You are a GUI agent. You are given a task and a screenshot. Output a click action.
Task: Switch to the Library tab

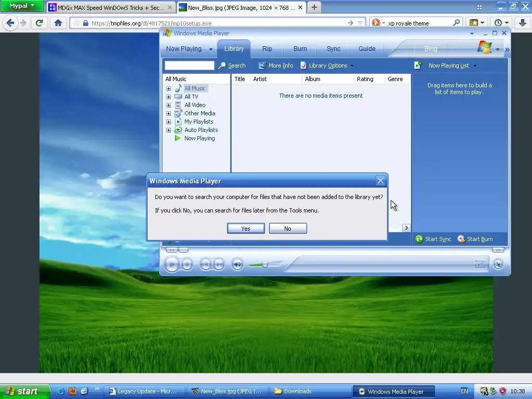(x=234, y=48)
